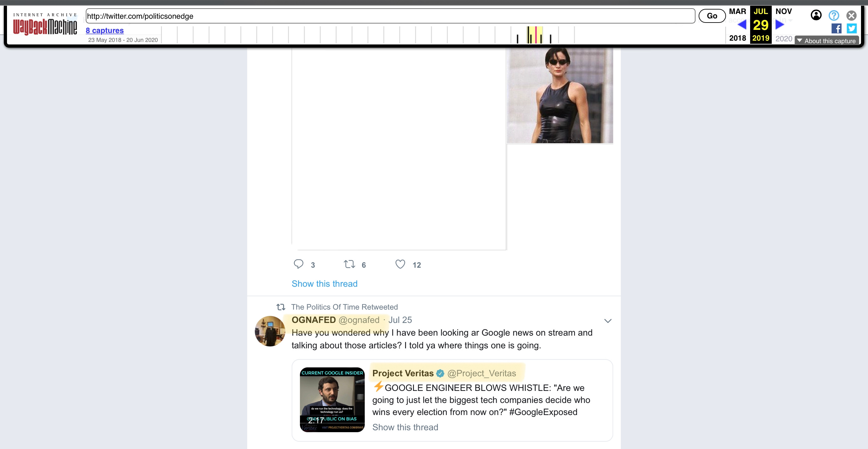Viewport: 868px width, 449px height.
Task: Close the Wayback toolbar with X icon
Action: point(851,16)
